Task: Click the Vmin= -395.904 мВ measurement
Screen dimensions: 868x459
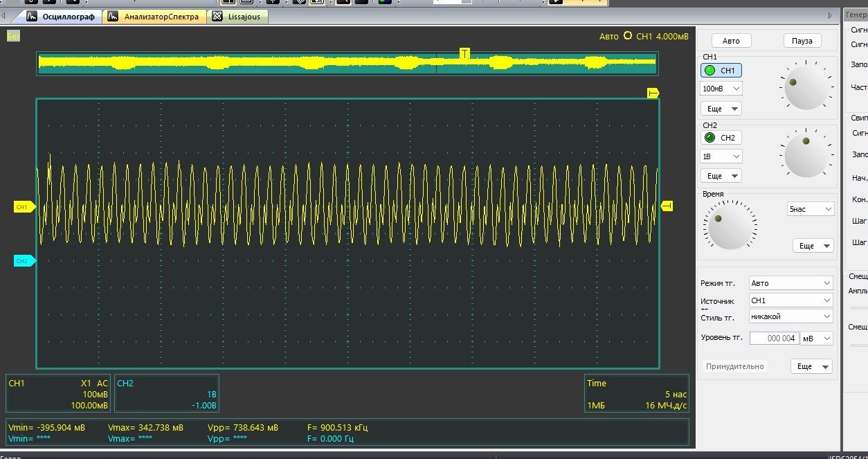Action: (46, 428)
